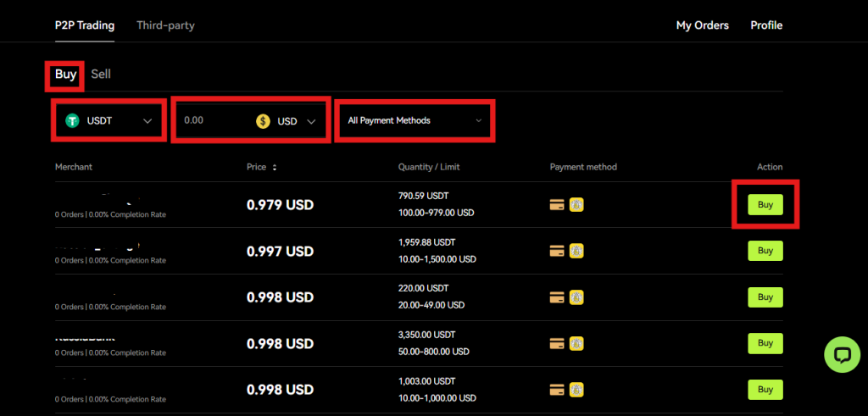Open the All Payment Methods dropdown

[x=415, y=120]
